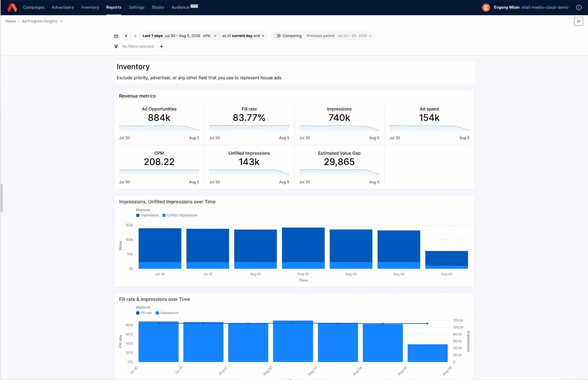Open the current day end dropdown
This screenshot has height=380, width=588.
pyautogui.click(x=243, y=36)
